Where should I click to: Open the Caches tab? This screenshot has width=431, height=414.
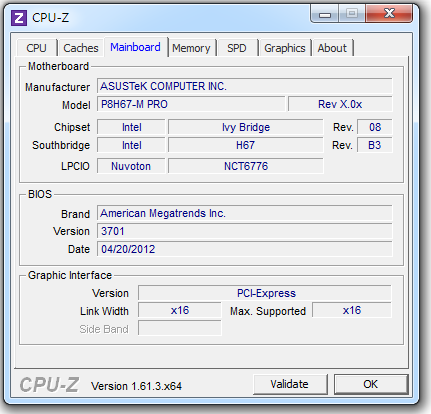[x=81, y=48]
